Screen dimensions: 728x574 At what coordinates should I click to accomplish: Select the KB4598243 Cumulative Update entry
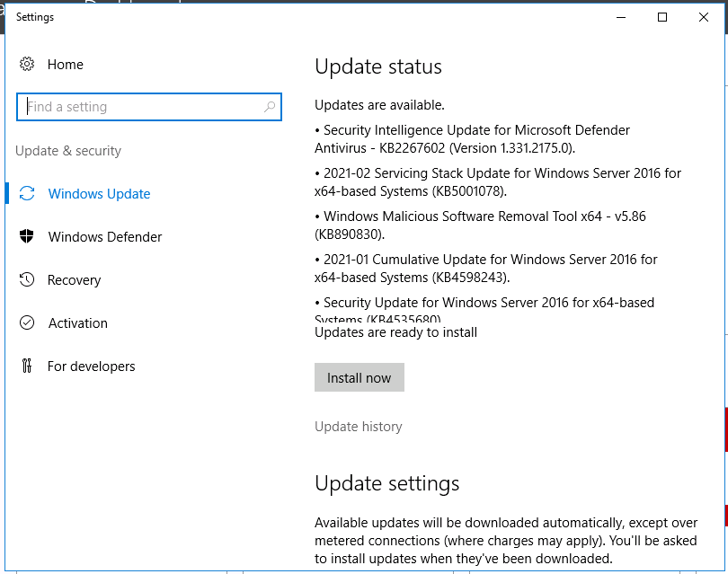coord(485,269)
